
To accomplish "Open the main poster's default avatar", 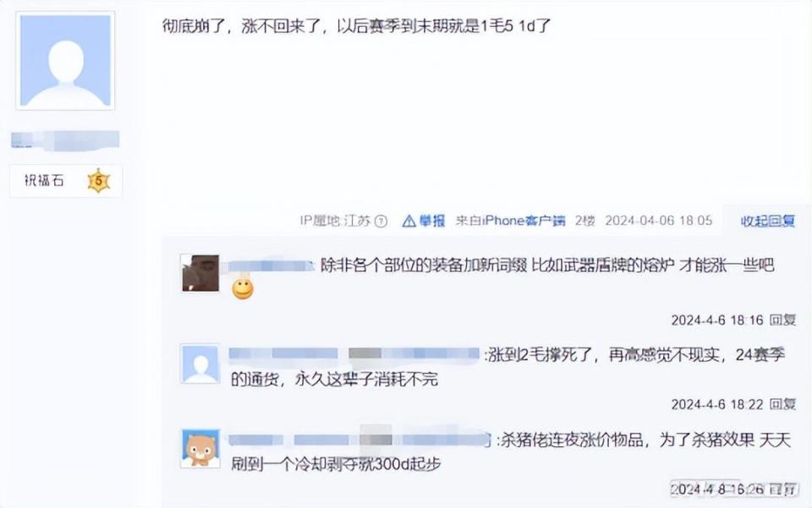I will tap(65, 61).
